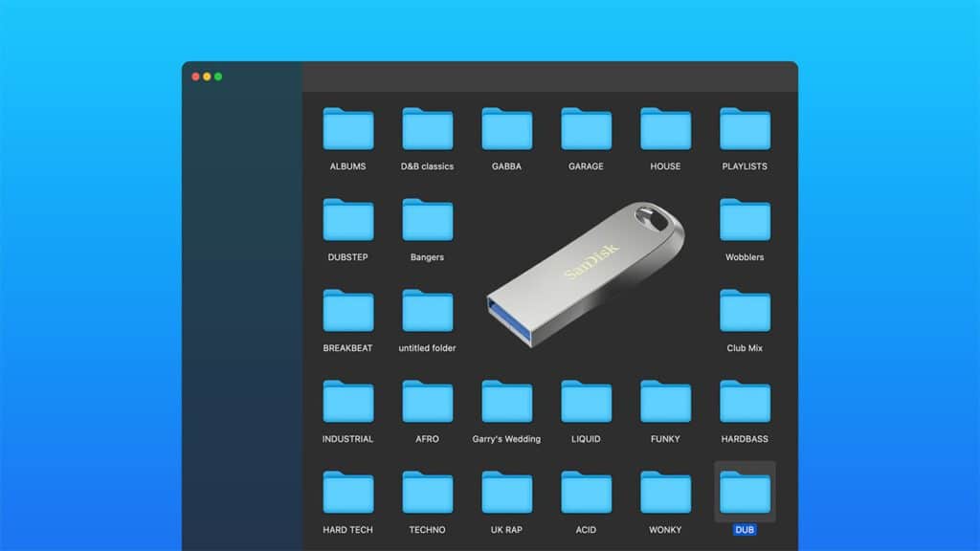Viewport: 980px width, 551px height.
Task: Select the D&B classics folder
Action: (427, 130)
